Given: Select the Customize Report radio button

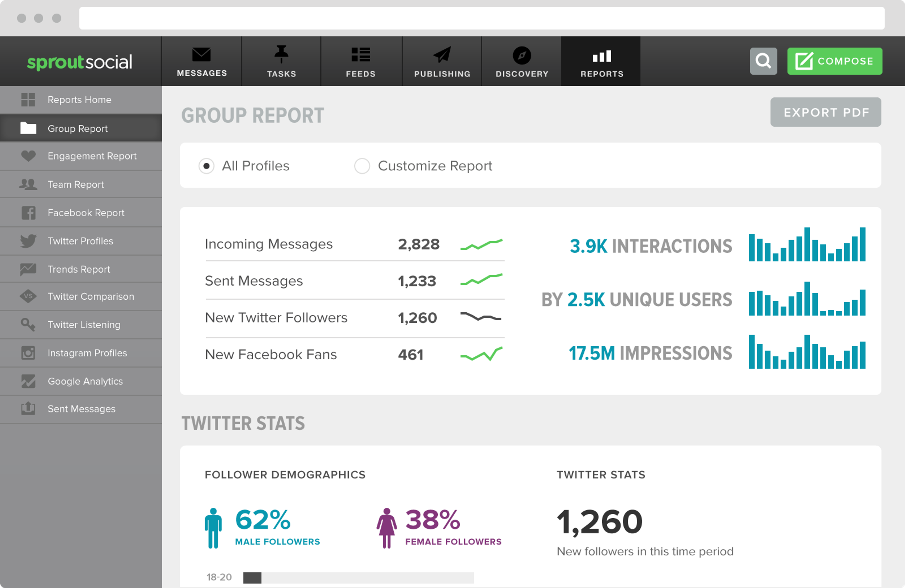Looking at the screenshot, I should (x=362, y=166).
